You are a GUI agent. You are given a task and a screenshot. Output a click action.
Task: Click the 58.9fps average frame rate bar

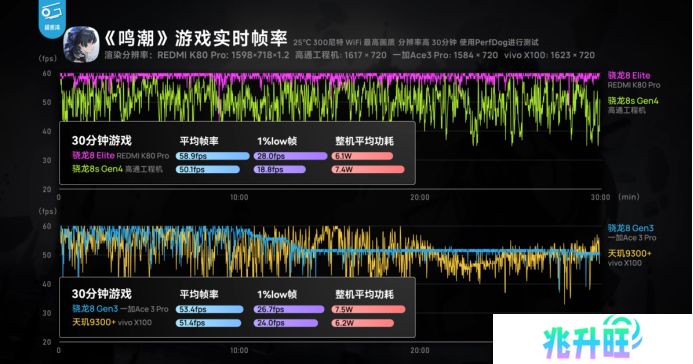213,156
